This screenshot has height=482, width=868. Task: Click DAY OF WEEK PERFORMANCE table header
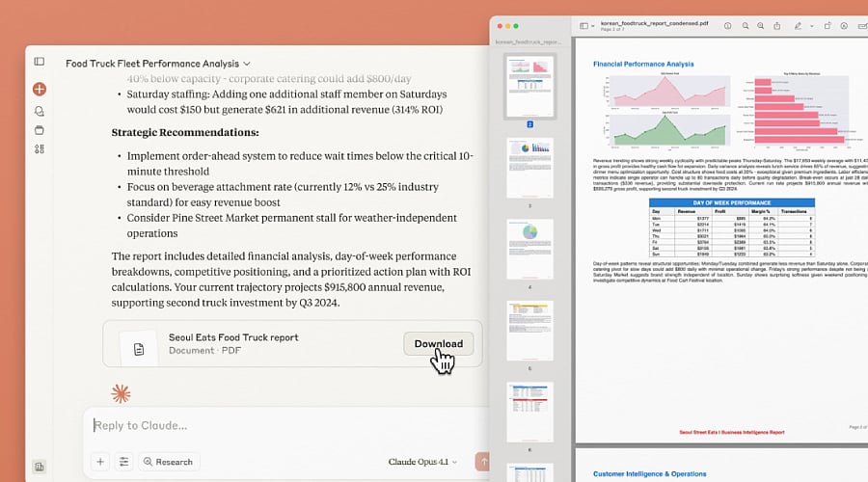coord(732,202)
